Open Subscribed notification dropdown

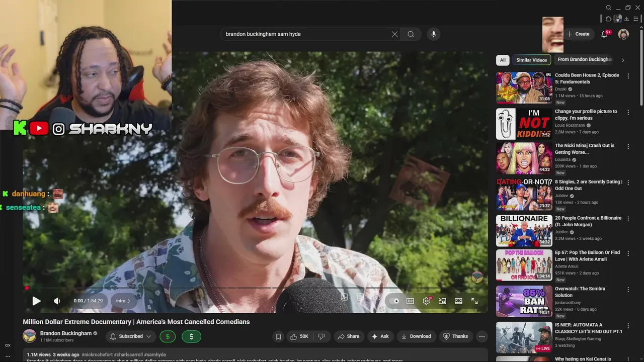click(x=131, y=336)
